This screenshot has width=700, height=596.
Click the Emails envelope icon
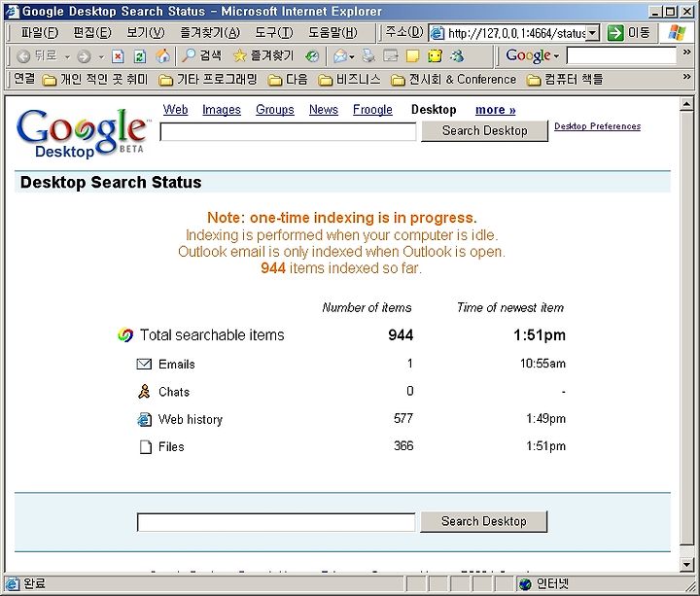[x=144, y=365]
